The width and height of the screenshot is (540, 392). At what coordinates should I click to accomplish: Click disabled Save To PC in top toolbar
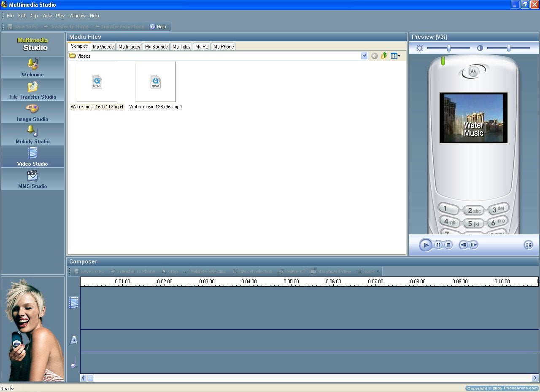click(23, 27)
